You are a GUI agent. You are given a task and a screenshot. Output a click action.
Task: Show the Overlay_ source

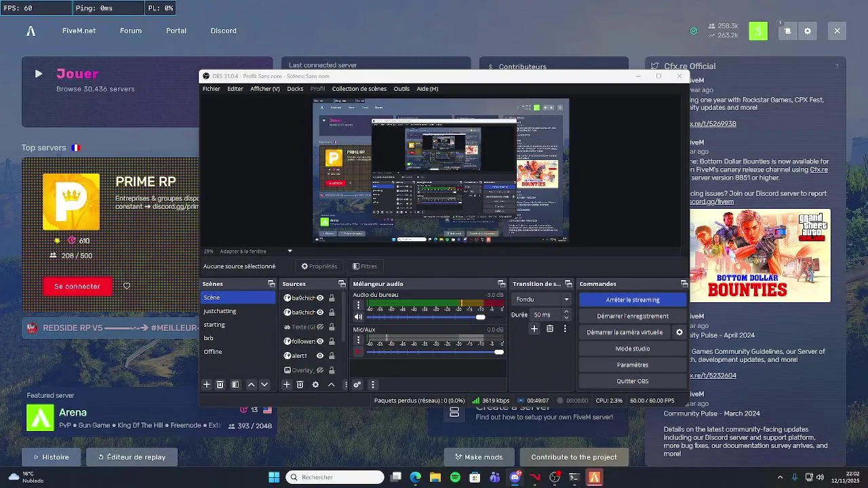tap(320, 370)
